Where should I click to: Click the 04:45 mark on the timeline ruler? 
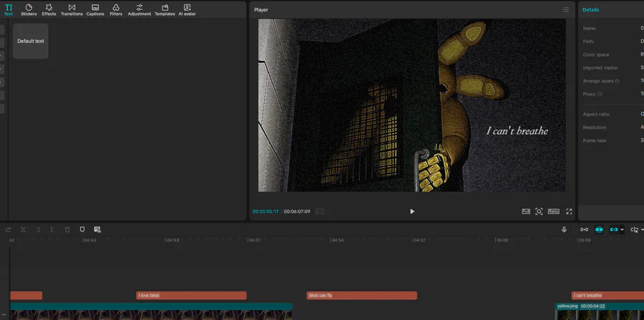tap(90, 240)
